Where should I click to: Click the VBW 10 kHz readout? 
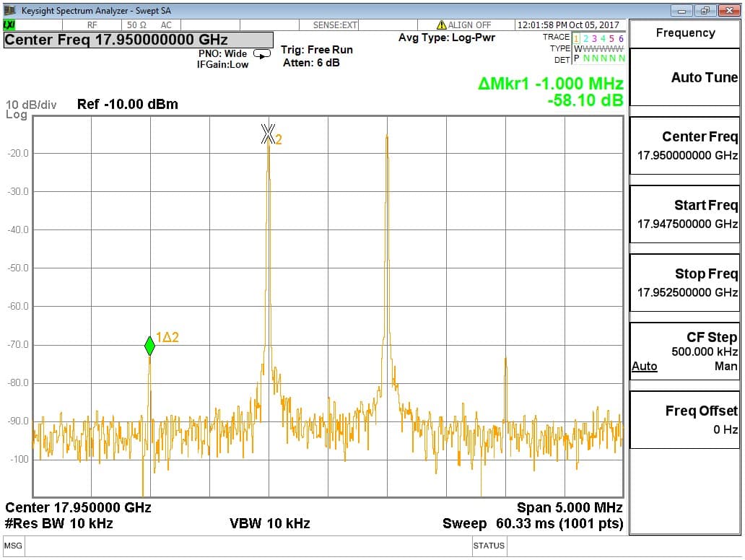coord(270,523)
